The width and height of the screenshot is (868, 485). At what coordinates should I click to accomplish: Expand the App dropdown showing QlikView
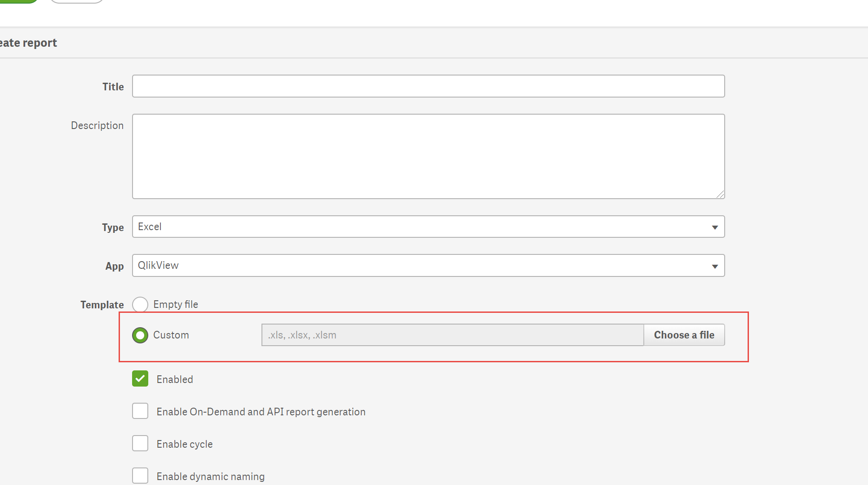click(x=428, y=266)
